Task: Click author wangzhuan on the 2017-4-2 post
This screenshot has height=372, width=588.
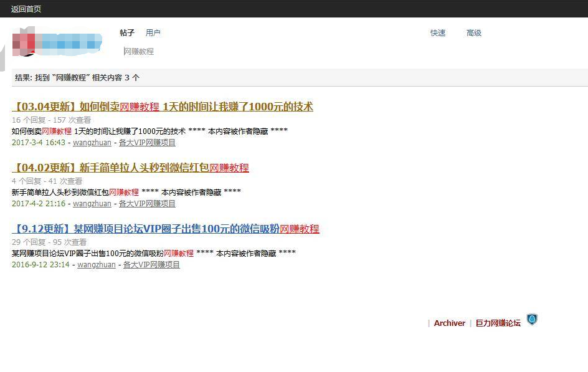Action: tap(92, 204)
